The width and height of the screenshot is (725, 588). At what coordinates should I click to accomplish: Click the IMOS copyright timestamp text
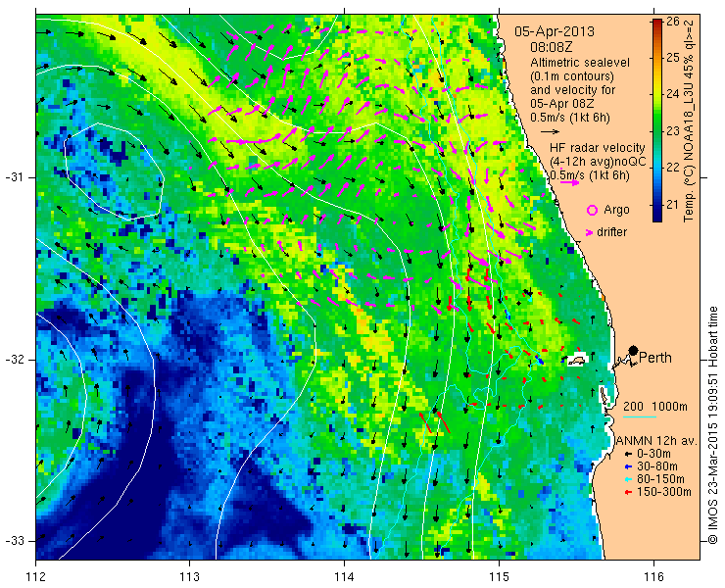(712, 425)
